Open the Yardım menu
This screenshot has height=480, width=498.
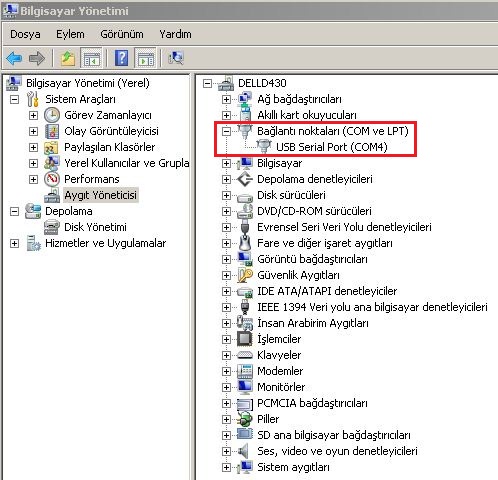[x=175, y=34]
